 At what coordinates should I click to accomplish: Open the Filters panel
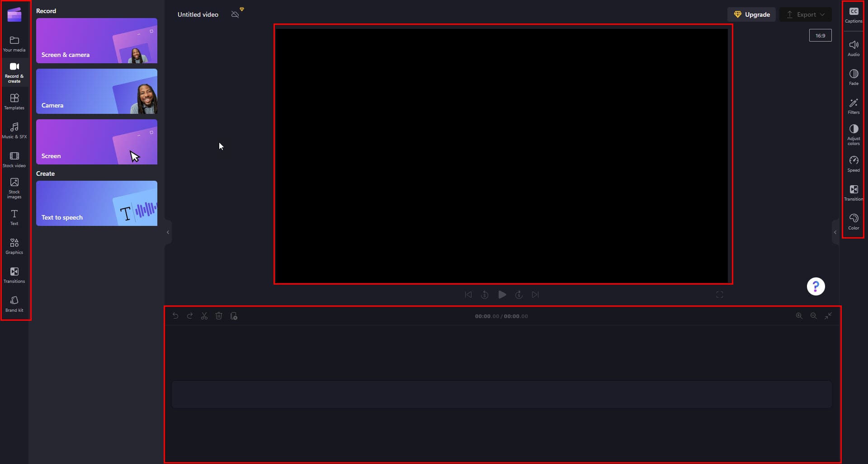854,106
